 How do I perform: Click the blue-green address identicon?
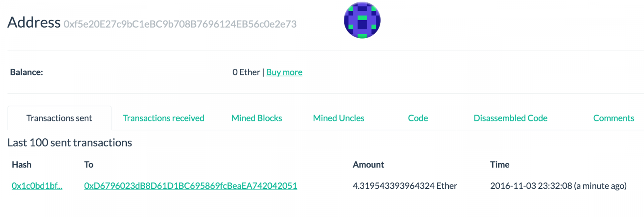pyautogui.click(x=362, y=20)
